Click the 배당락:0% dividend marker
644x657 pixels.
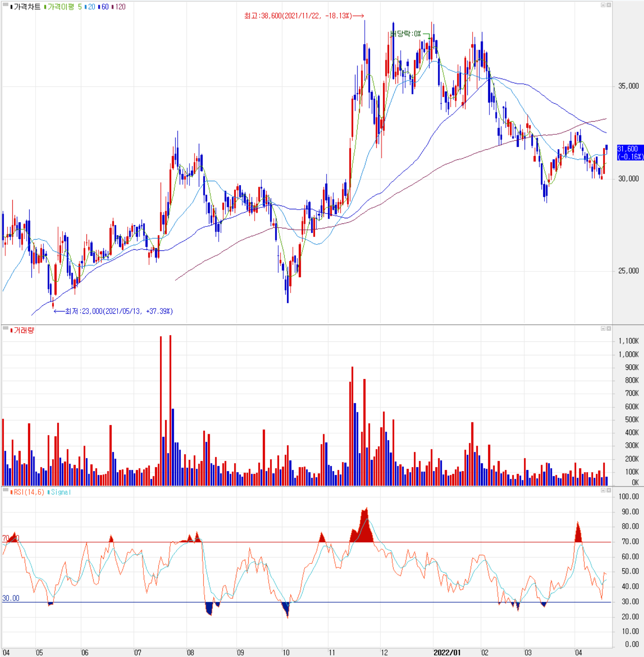click(x=406, y=34)
